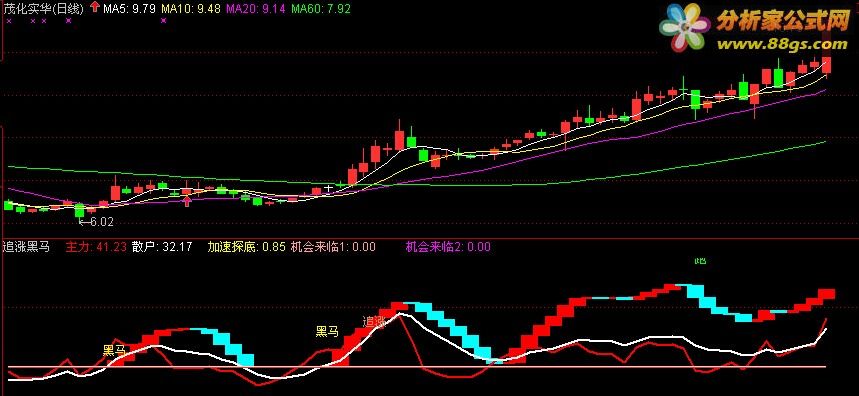Click the 黑马 label next to 追涨

pyautogui.click(x=327, y=331)
